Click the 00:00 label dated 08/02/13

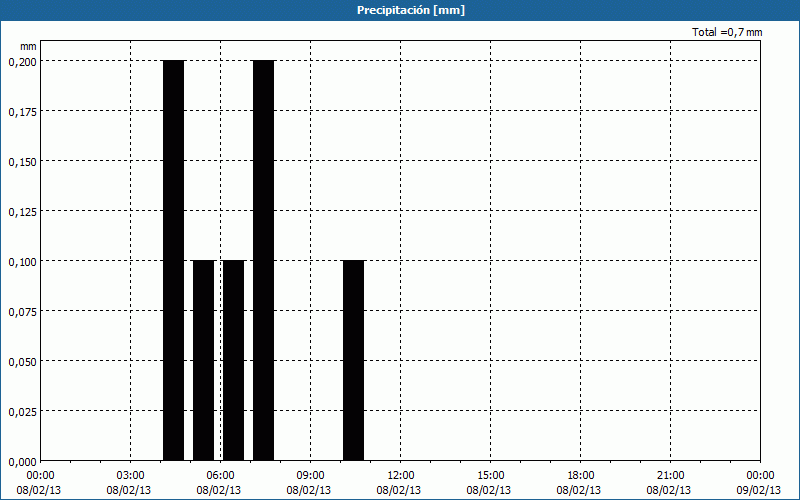click(40, 476)
